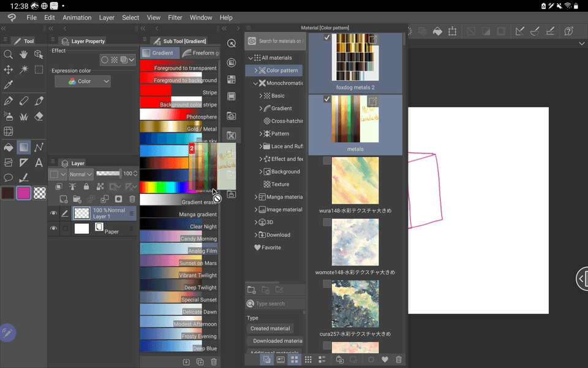Screen dimensions: 588x368
Task: Pick the Text tool
Action: click(39, 163)
